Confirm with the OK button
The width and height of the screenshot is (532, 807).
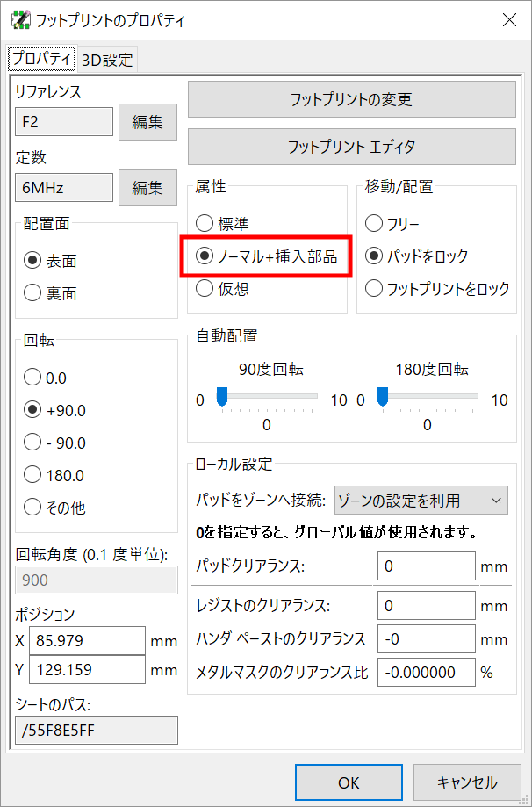coord(349,782)
